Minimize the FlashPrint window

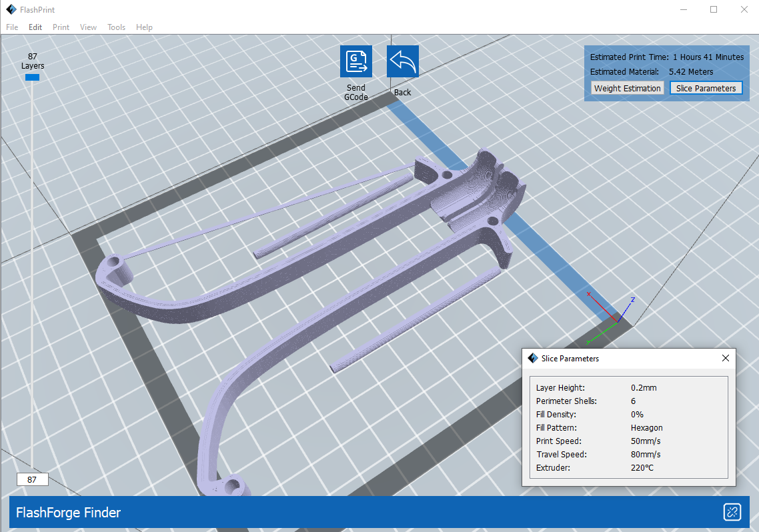pyautogui.click(x=684, y=9)
